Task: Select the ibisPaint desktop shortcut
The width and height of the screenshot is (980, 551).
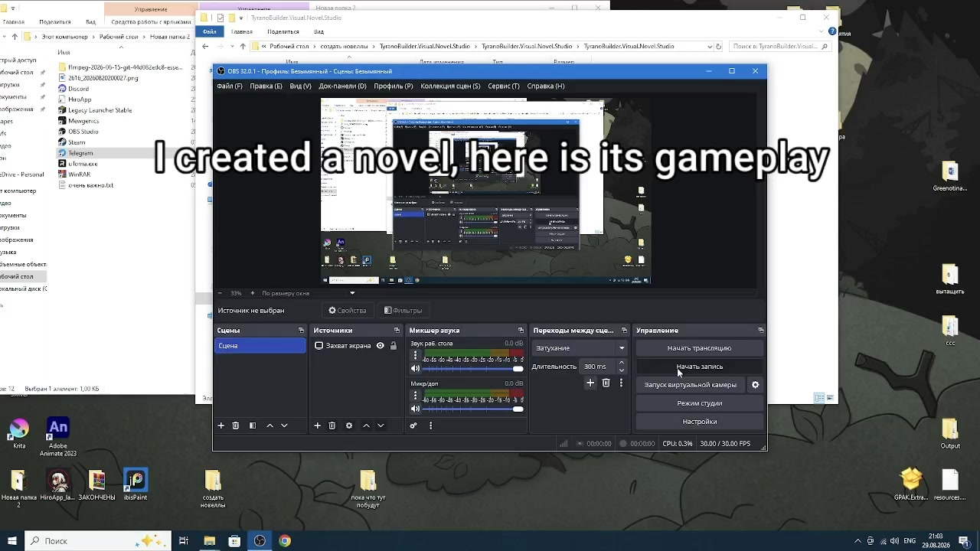Action: [136, 485]
